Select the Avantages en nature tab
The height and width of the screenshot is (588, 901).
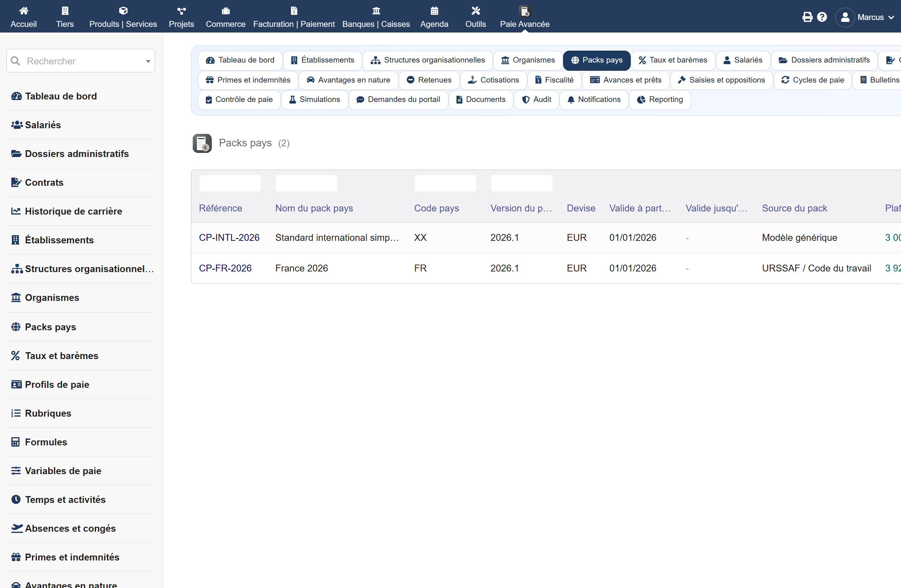(348, 80)
